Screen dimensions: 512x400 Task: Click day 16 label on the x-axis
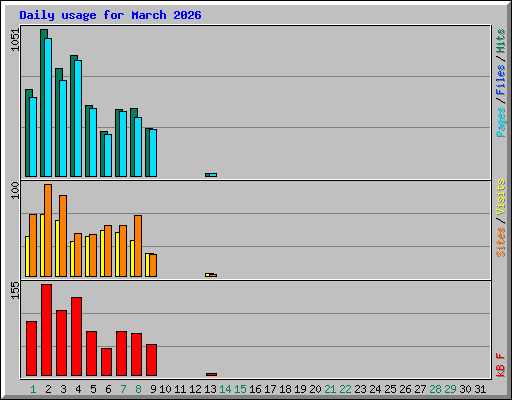point(255,389)
